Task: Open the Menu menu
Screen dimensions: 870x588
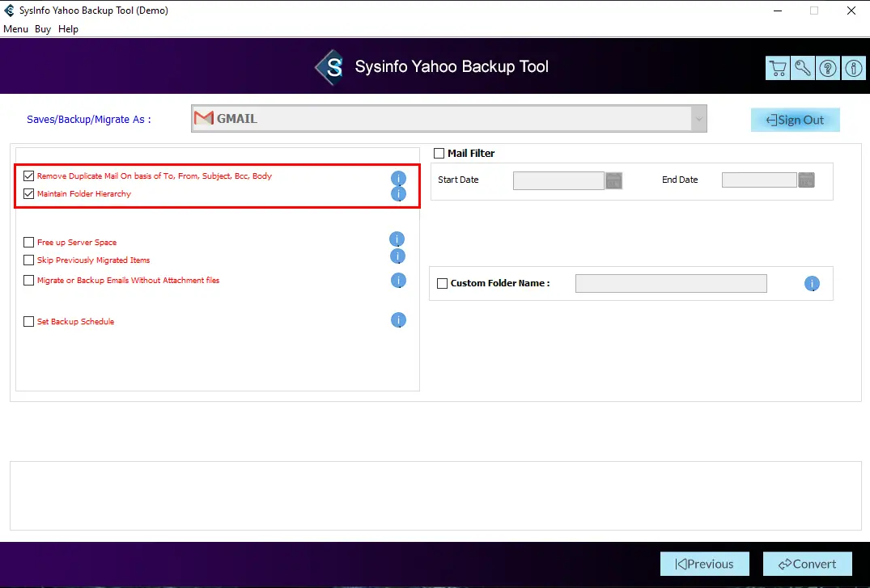Action: 15,29
